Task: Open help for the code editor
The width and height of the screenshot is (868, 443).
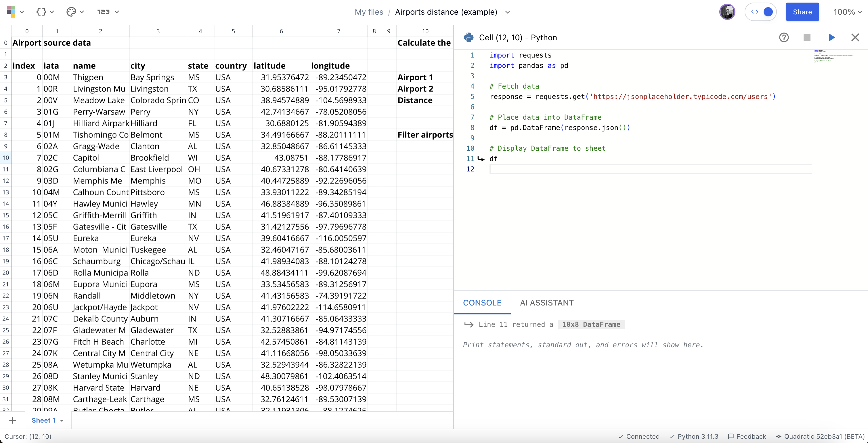Action: pyautogui.click(x=784, y=37)
